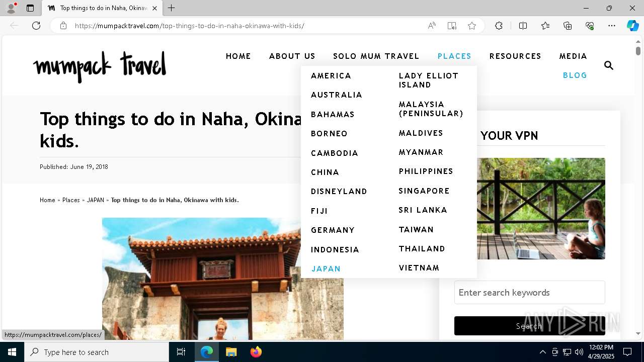Click the Read aloud icon
This screenshot has height=362, width=644.
pyautogui.click(x=432, y=26)
